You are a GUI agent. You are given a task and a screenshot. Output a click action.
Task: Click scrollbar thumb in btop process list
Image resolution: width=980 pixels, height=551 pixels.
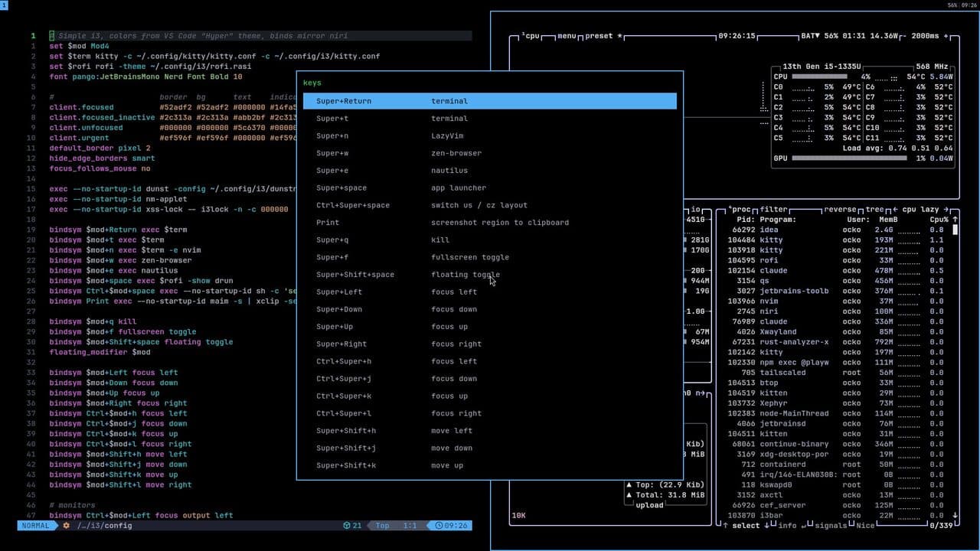point(955,230)
